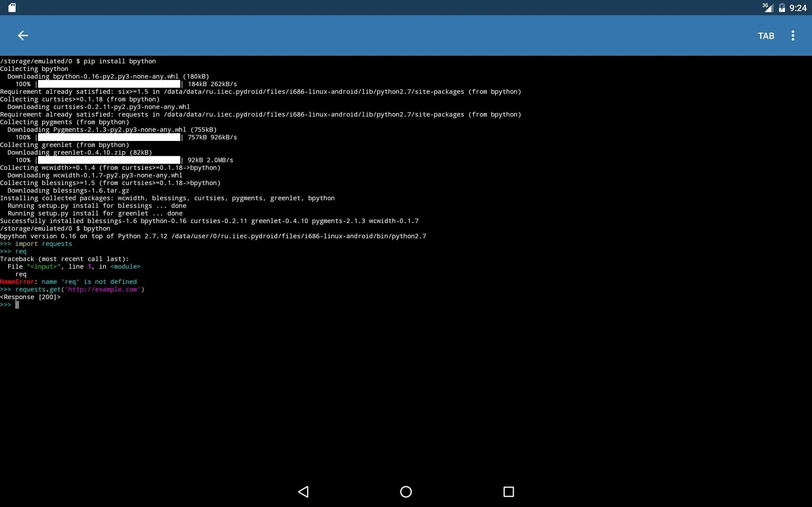The image size is (812, 507).
Task: Click the 'import requests' line
Action: pos(43,244)
